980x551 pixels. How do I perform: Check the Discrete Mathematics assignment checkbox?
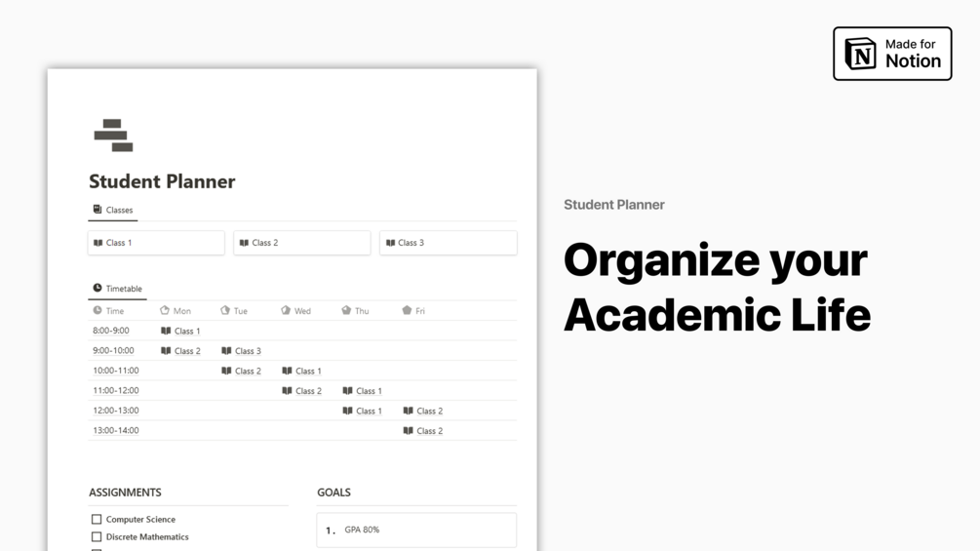click(x=97, y=536)
